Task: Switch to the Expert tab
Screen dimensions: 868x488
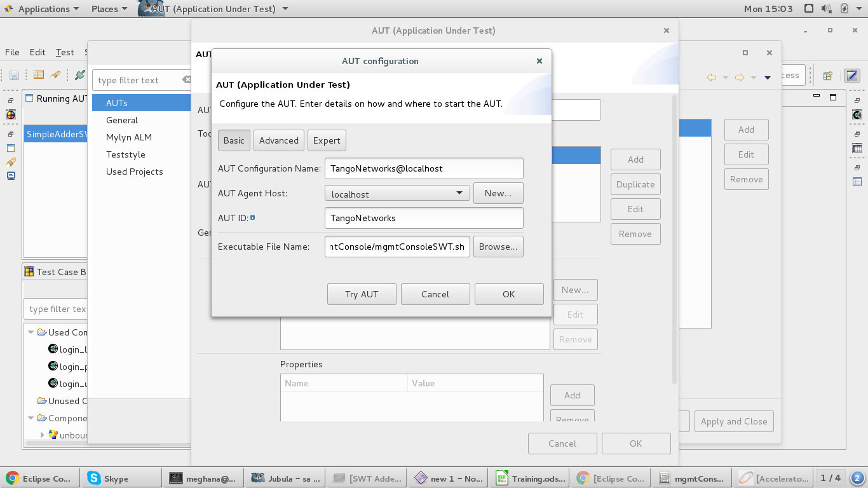Action: click(327, 140)
